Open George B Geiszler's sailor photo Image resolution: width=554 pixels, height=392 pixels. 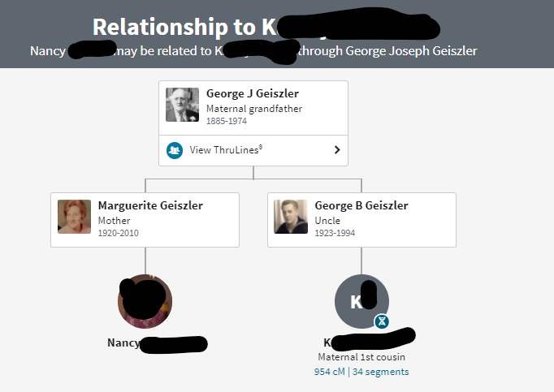point(291,217)
